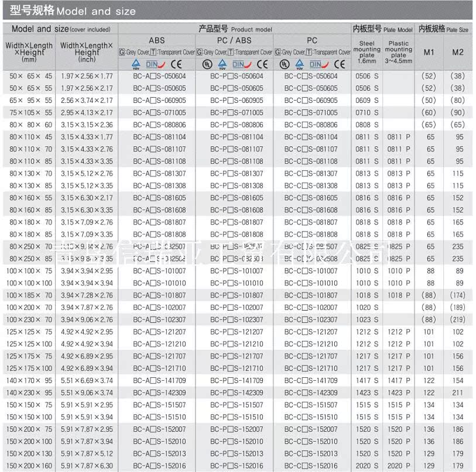Click the TUV triangle logo under PC / ABS
The image size is (476, 472).
pos(222,64)
